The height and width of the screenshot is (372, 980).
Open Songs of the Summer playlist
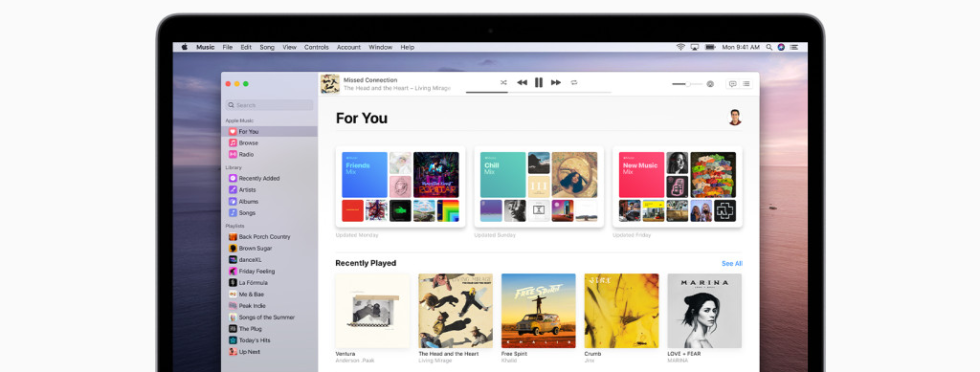click(x=270, y=317)
